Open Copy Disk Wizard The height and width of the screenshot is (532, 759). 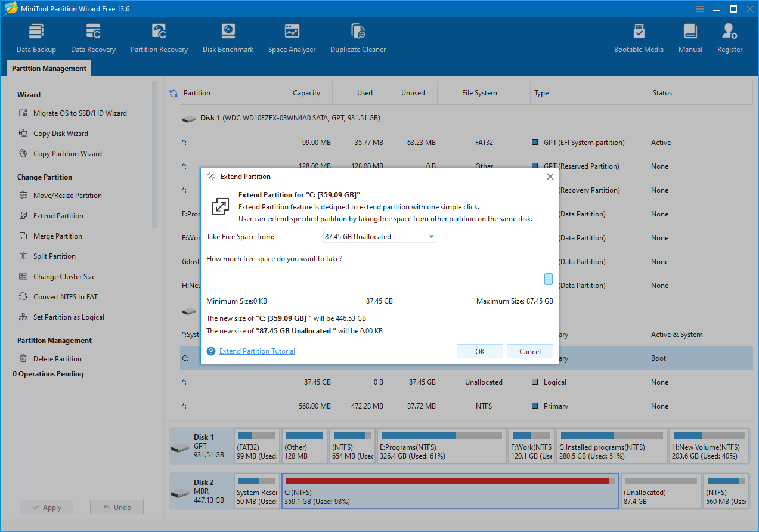54,134
